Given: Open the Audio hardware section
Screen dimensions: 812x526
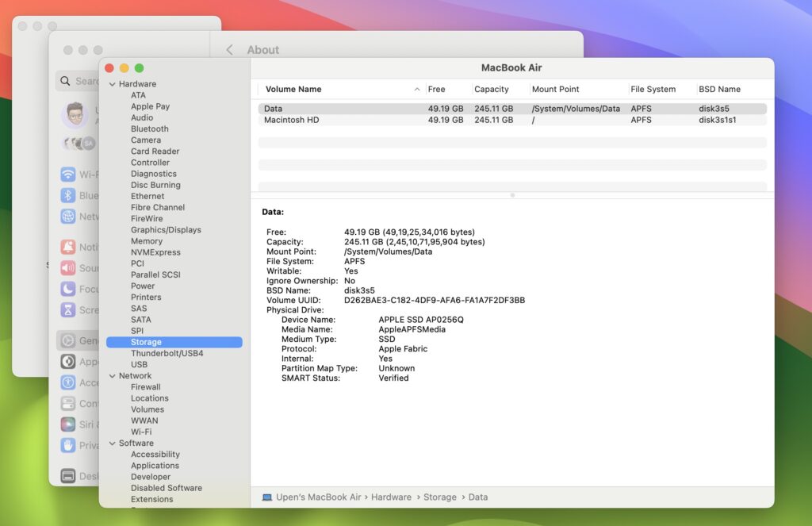Looking at the screenshot, I should point(142,117).
